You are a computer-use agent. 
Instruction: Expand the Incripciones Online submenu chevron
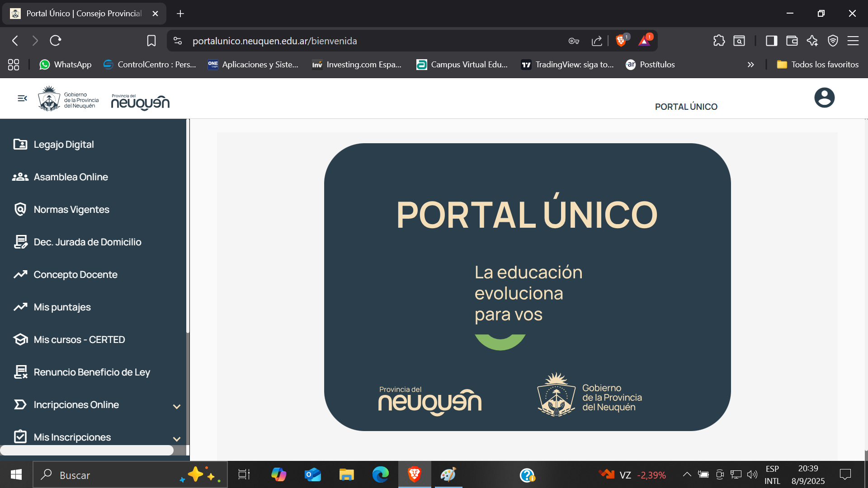177,407
